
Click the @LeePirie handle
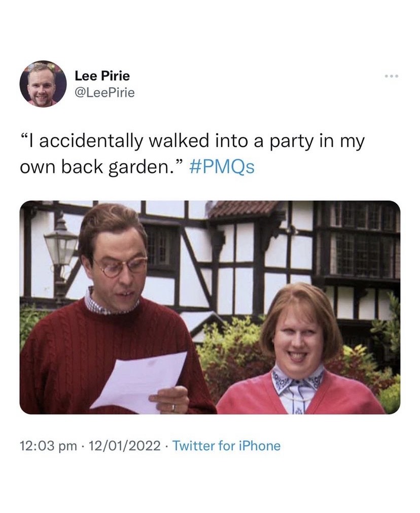point(104,92)
